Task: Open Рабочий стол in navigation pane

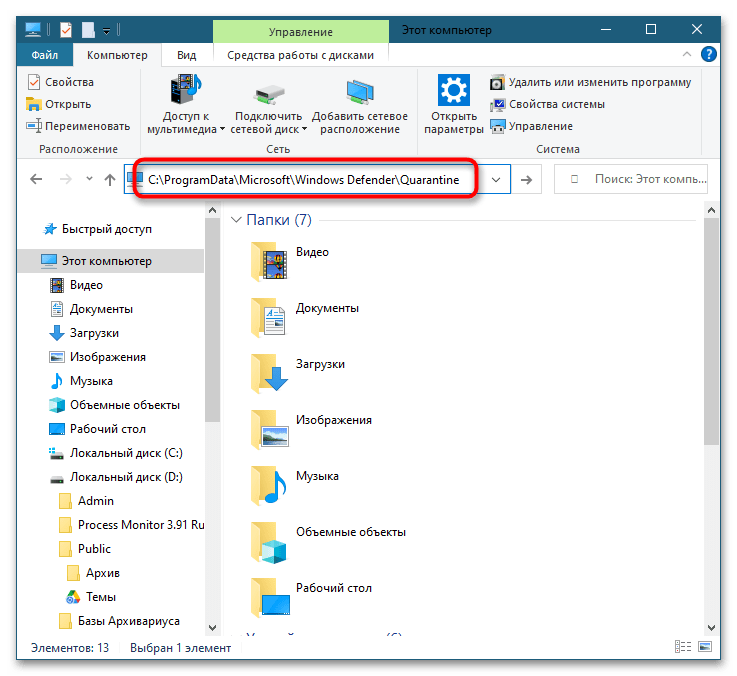Action: 98,429
